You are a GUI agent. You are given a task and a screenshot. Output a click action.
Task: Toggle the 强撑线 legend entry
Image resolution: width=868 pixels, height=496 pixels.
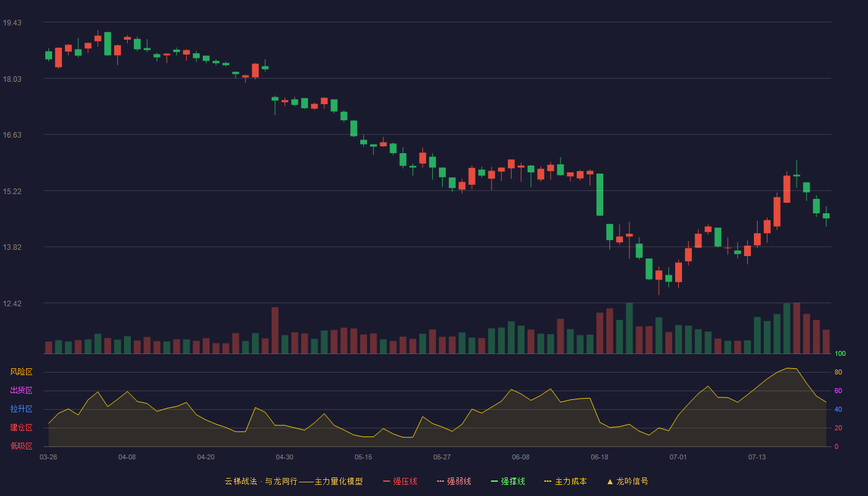[508, 481]
